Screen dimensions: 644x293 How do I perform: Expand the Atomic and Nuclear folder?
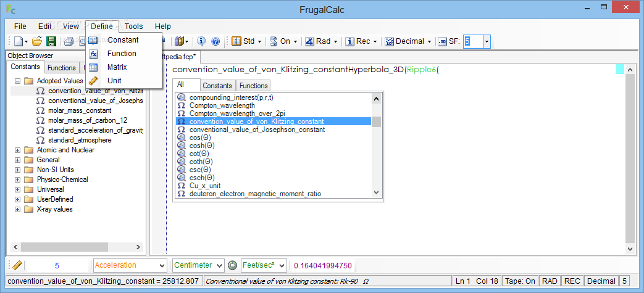click(18, 150)
